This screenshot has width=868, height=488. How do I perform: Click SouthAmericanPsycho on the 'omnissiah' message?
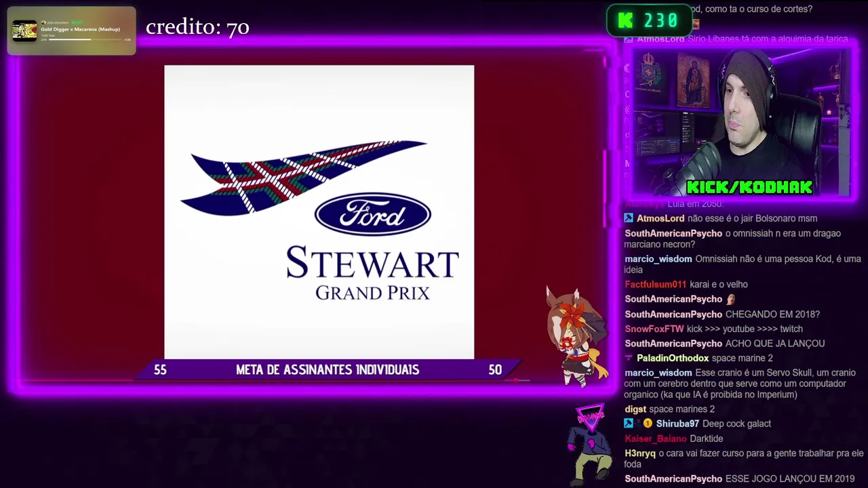coord(673,233)
